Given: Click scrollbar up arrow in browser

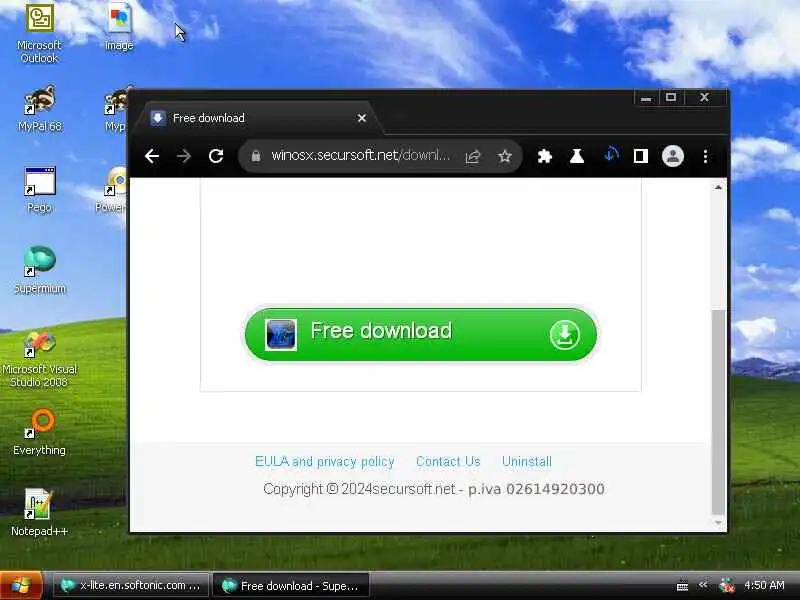Looking at the screenshot, I should point(718,187).
